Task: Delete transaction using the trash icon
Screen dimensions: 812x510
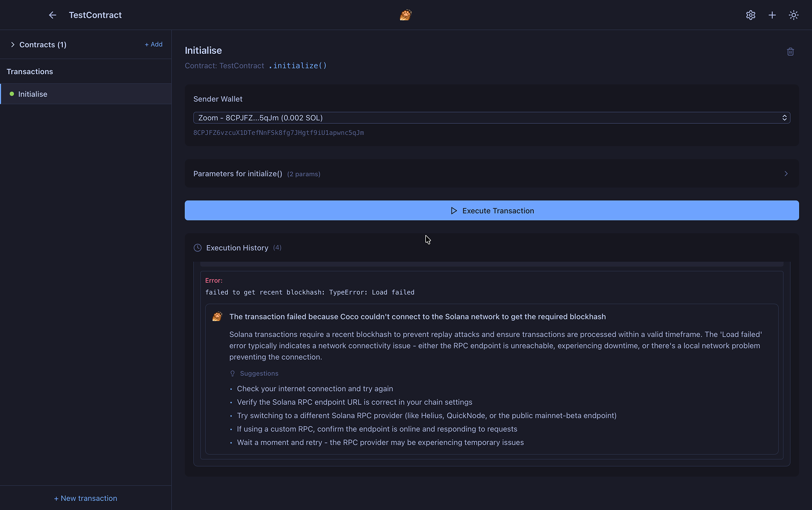Action: [791, 52]
